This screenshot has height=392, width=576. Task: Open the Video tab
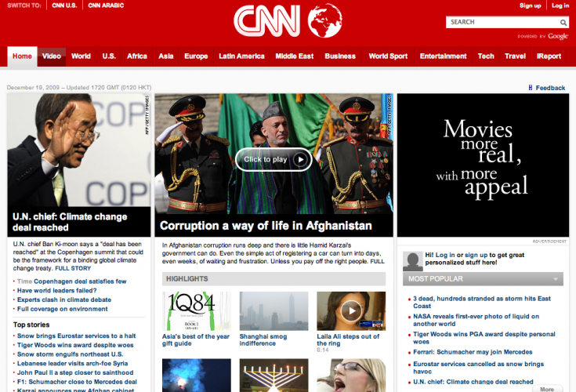52,56
